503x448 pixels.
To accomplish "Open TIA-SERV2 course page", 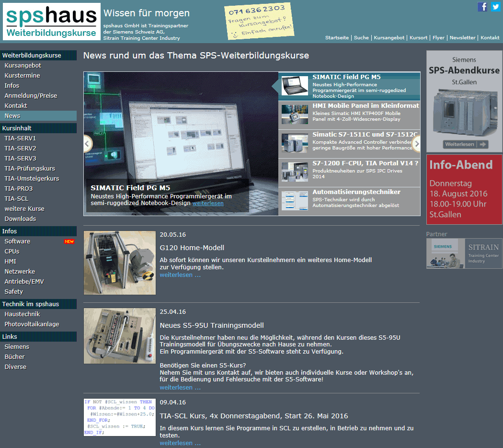I will (20, 149).
